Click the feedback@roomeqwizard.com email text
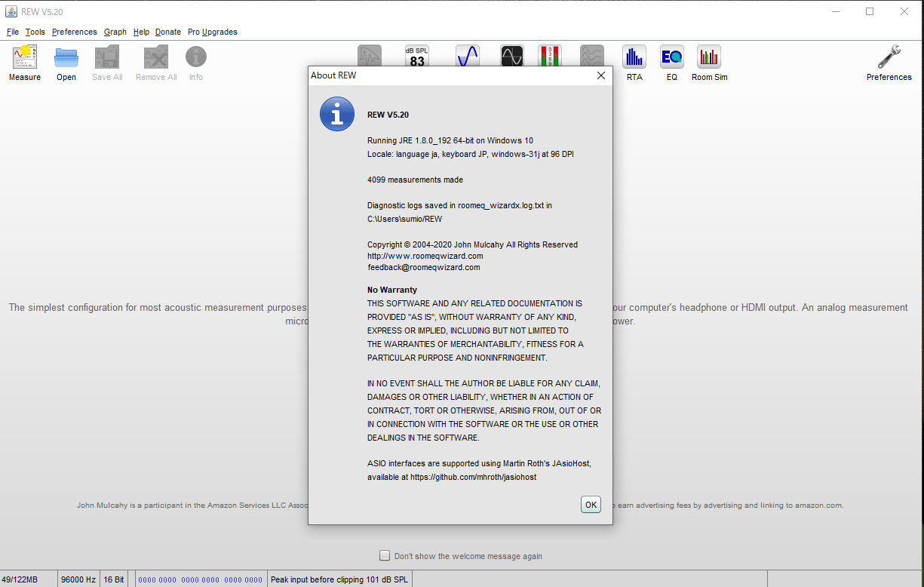Viewport: 924px width, 587px height. pyautogui.click(x=424, y=267)
